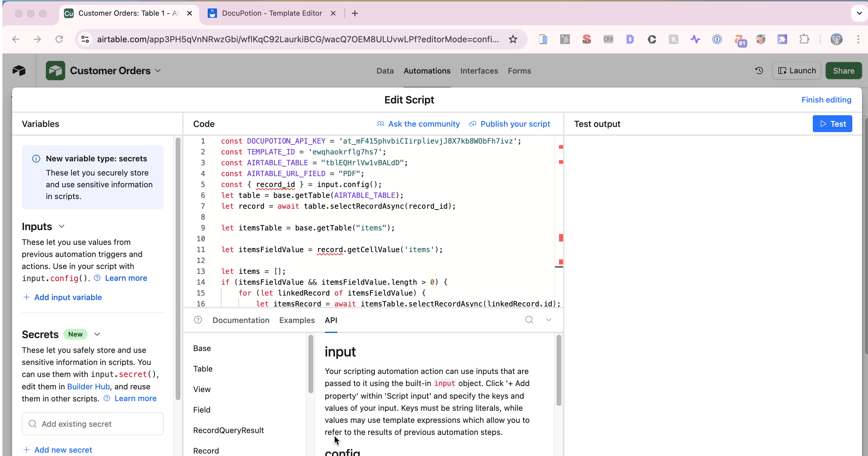Click the search icon in docs panel
The height and width of the screenshot is (456, 868).
click(529, 320)
